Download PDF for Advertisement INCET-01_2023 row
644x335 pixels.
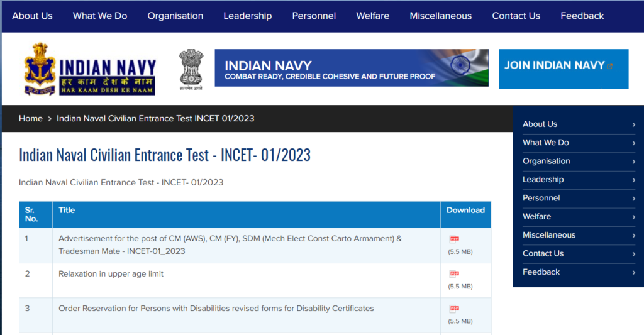point(454,239)
